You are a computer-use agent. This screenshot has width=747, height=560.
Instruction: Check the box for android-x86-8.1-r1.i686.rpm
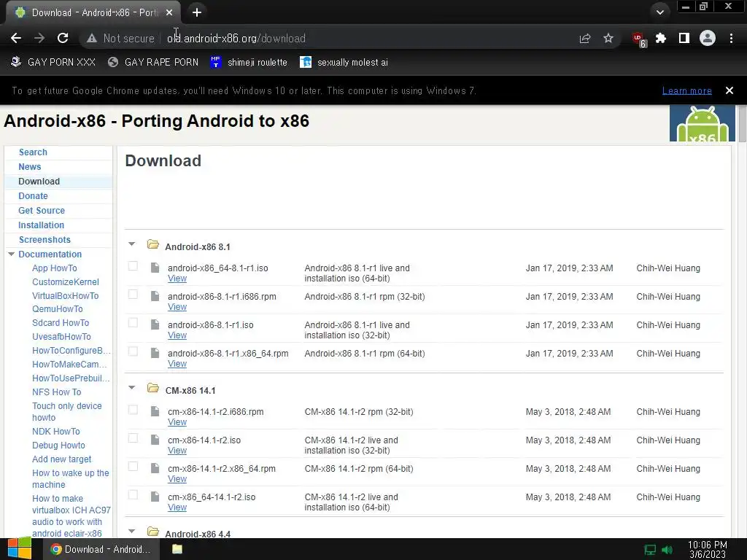133,295
